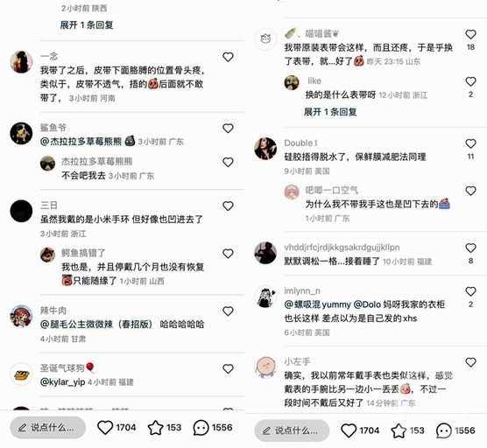Viewport: 487px width, 448px height.
Task: Expand the reply under the left top comment
Action: click(x=87, y=24)
